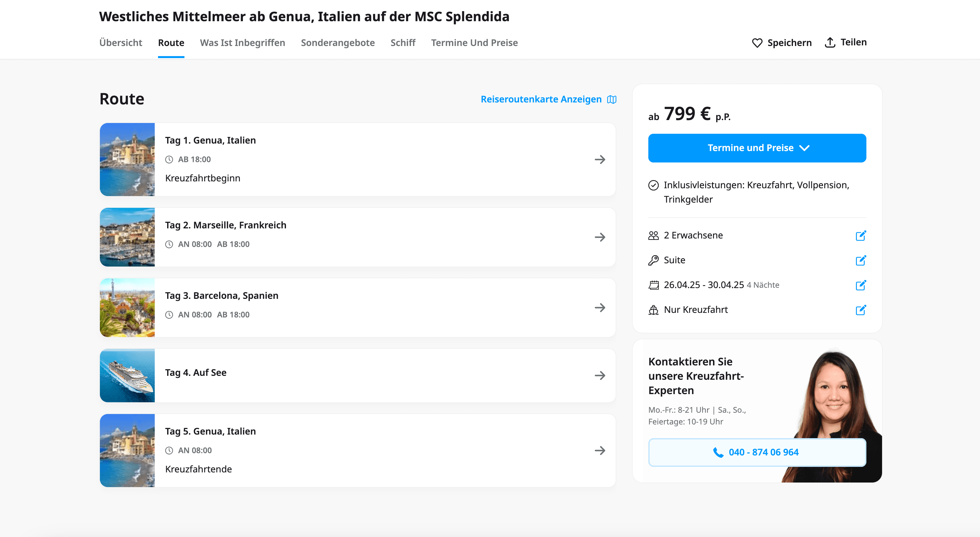
Task: Edit the Suite cabin type
Action: click(860, 261)
